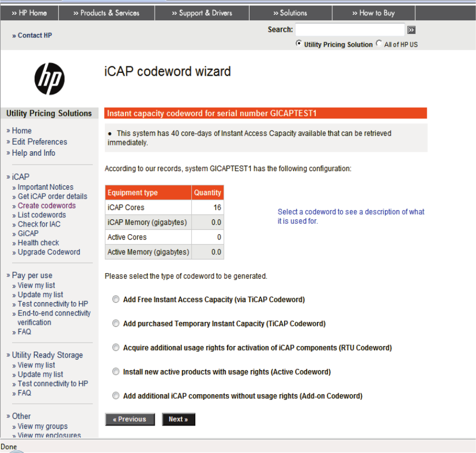Open Products & Services menu
This screenshot has width=476, height=453.
[106, 13]
